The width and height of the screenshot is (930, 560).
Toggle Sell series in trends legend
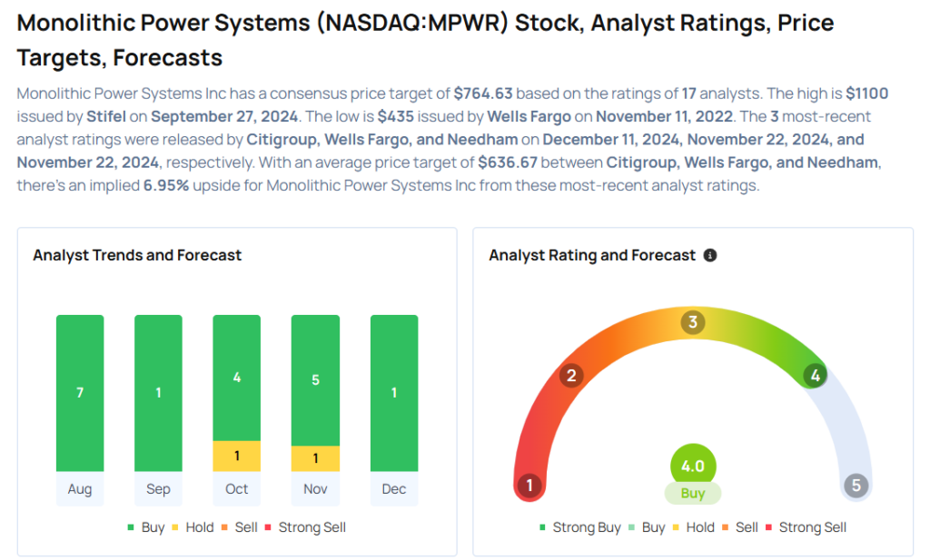click(242, 527)
